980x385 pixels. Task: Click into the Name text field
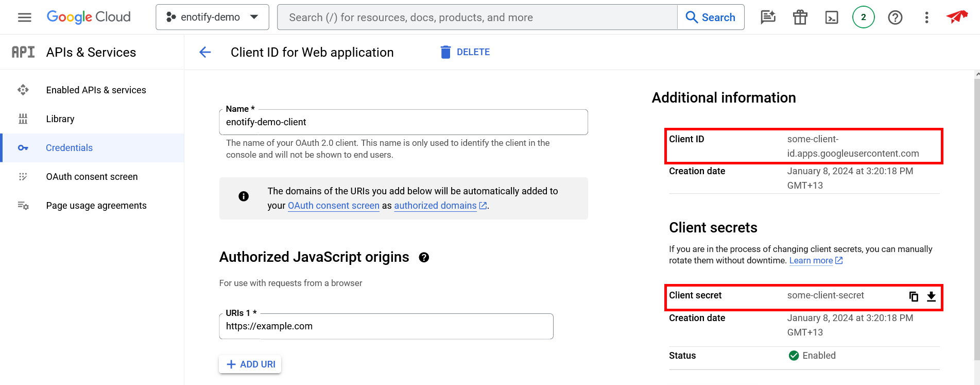(403, 122)
